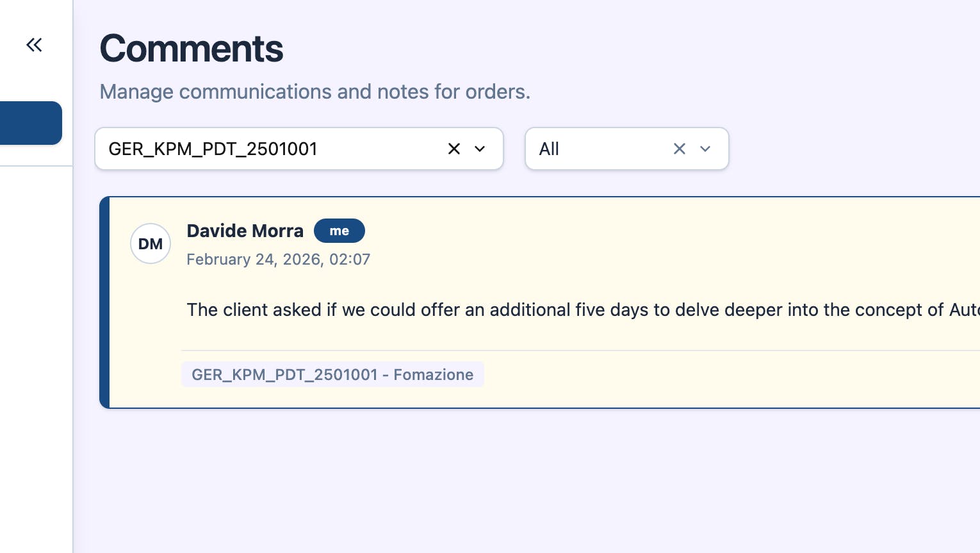This screenshot has width=980, height=553.
Task: Click the DM avatar circle on the comment
Action: [x=151, y=243]
